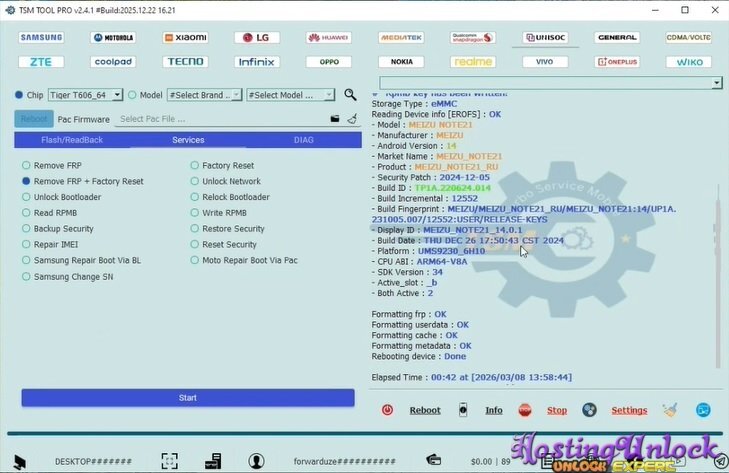Click the blue screenshot icon bottom right

703,410
